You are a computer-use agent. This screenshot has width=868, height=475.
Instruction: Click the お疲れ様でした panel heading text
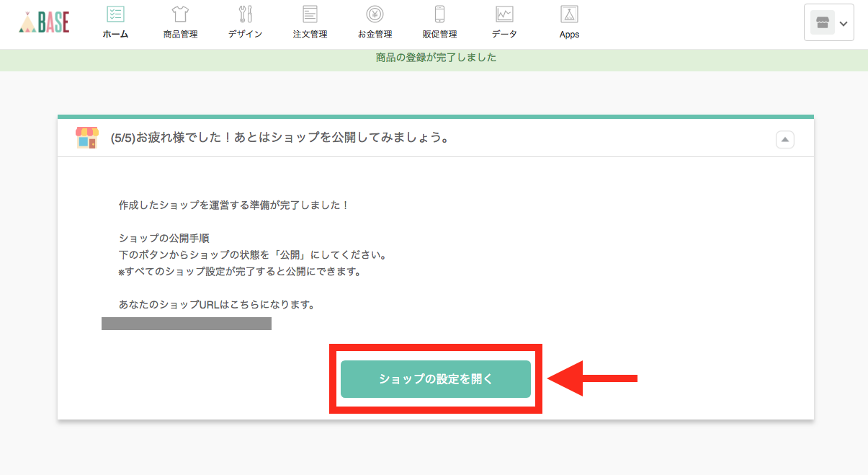pyautogui.click(x=280, y=138)
